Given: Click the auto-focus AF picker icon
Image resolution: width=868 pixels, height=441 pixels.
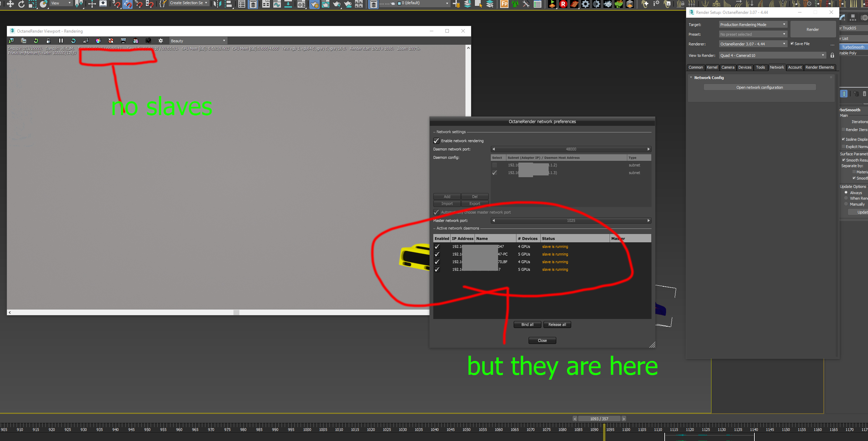Looking at the screenshot, I should [x=86, y=41].
